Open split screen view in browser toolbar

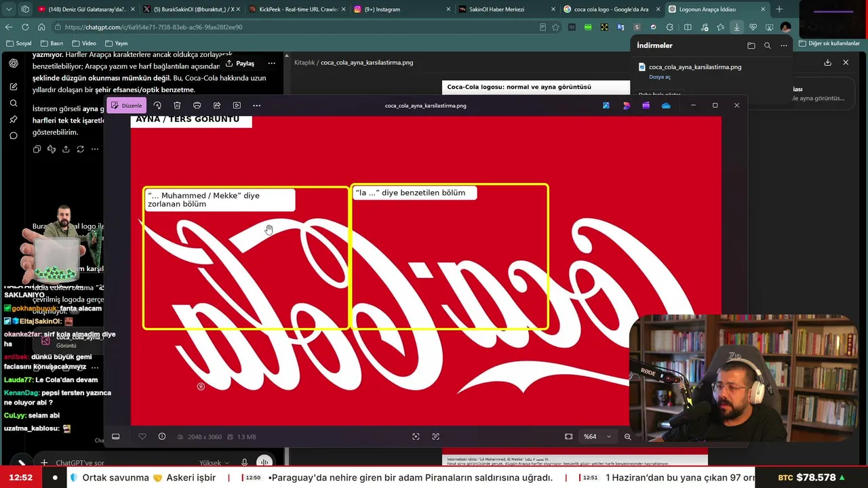point(688,27)
